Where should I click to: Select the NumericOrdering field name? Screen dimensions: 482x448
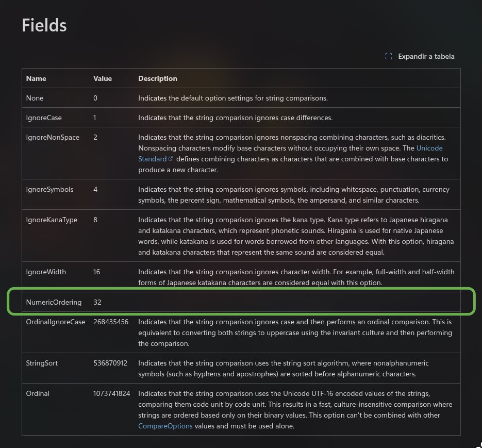pos(54,302)
